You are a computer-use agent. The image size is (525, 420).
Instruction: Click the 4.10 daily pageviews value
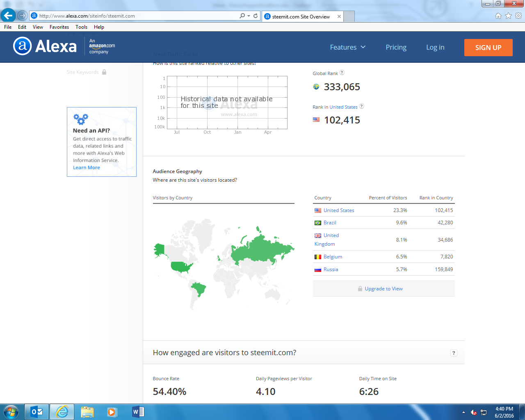coord(265,392)
